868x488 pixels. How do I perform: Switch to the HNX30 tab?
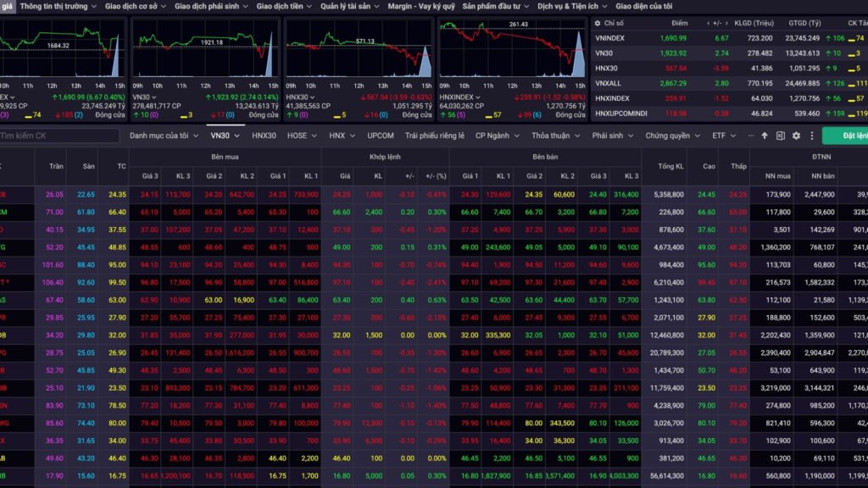264,136
